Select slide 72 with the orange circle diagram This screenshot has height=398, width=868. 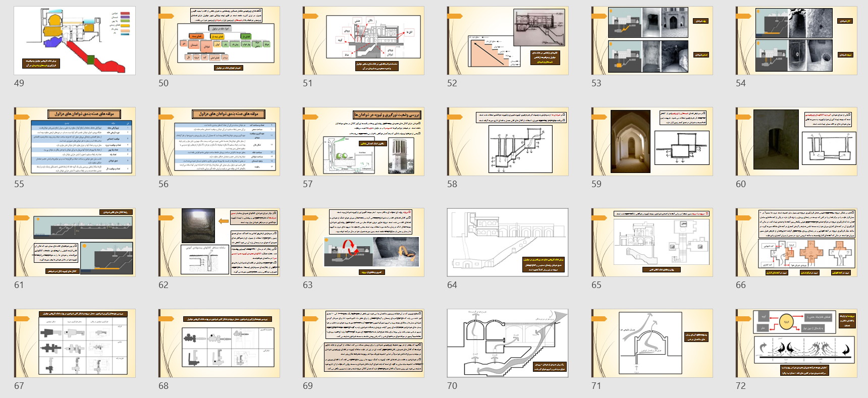[796, 344]
